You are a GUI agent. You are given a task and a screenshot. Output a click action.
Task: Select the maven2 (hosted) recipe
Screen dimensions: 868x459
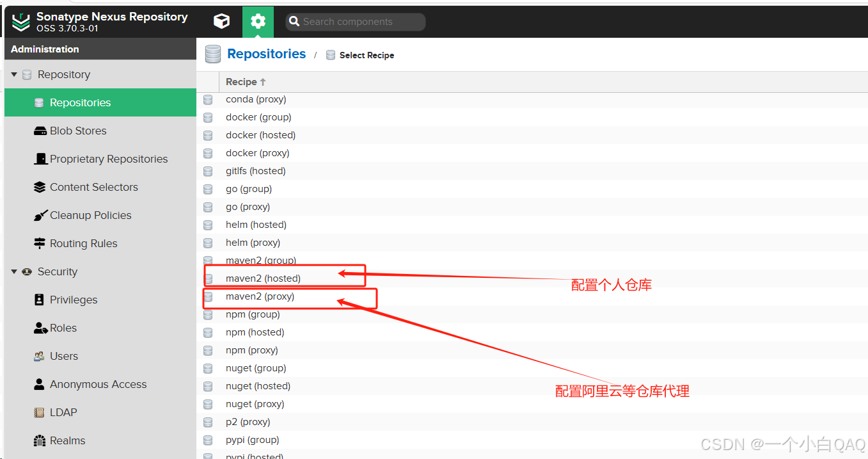coord(532,278)
